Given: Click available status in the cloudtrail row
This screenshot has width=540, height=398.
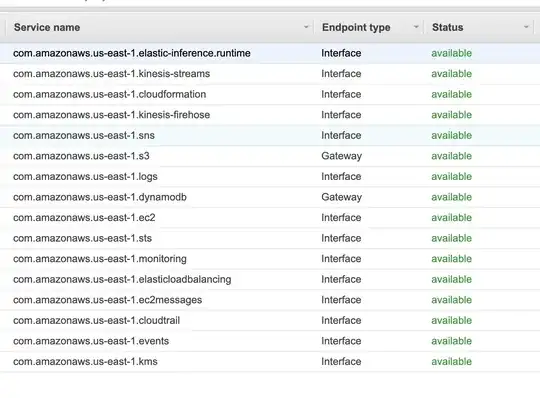Looking at the screenshot, I should (x=451, y=321).
